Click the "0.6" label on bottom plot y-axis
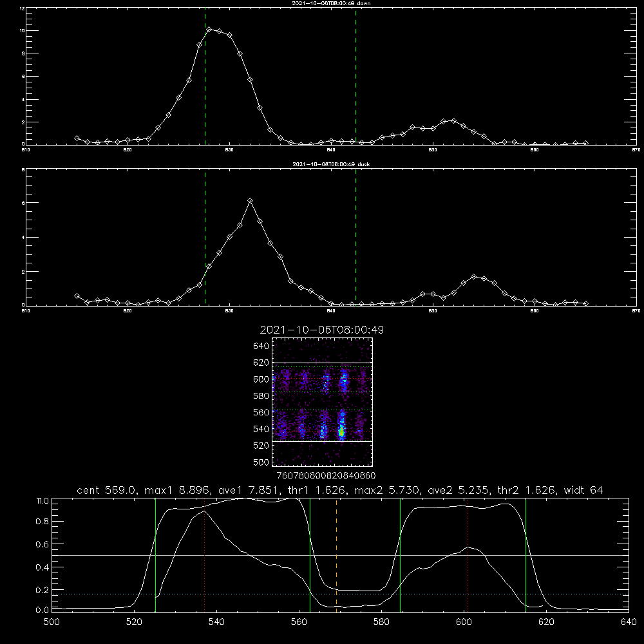 click(x=43, y=544)
